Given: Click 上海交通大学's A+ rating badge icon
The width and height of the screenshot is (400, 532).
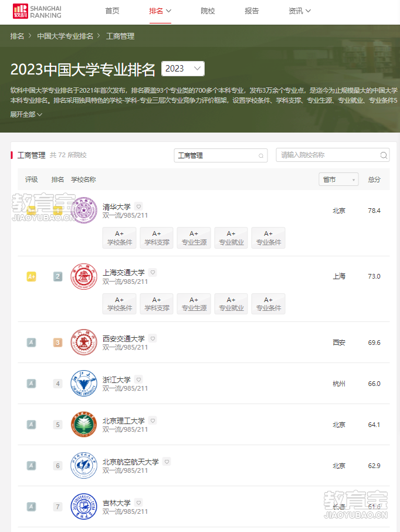Looking at the screenshot, I should pyautogui.click(x=31, y=276).
